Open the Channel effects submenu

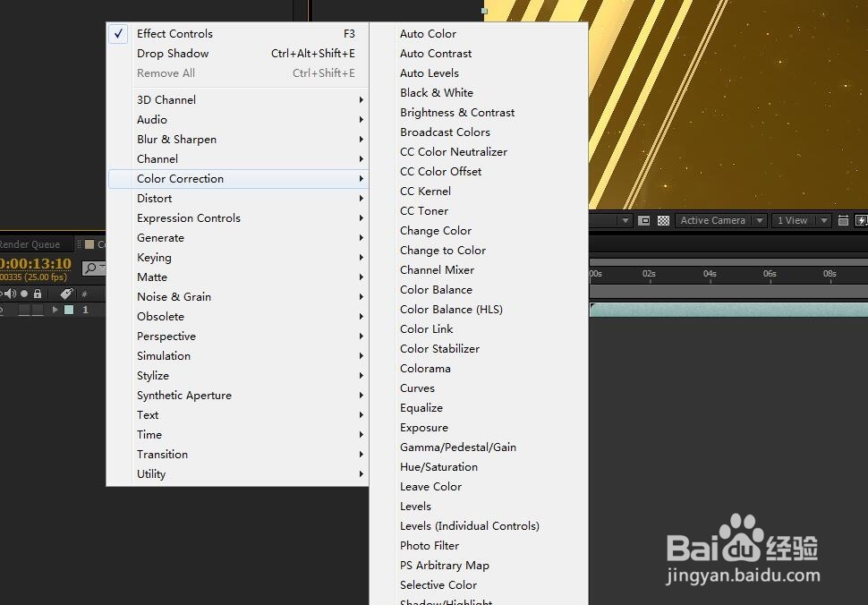[238, 159]
